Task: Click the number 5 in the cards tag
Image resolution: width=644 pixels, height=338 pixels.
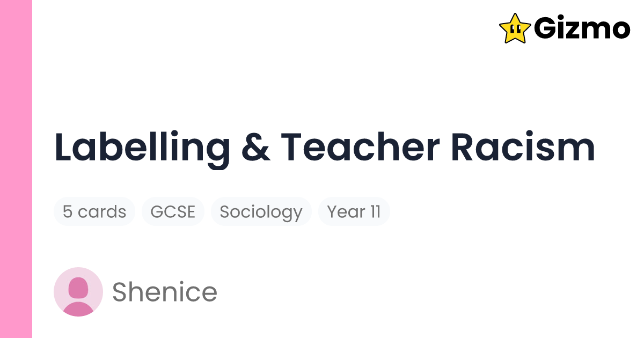Action: pyautogui.click(x=68, y=212)
